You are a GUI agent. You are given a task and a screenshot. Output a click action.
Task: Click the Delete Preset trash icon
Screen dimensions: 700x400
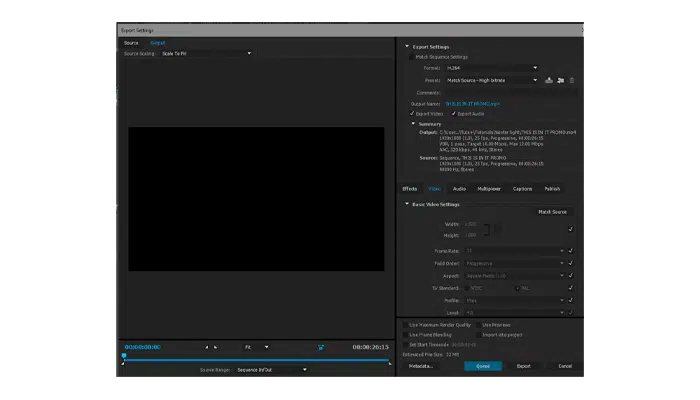(572, 80)
